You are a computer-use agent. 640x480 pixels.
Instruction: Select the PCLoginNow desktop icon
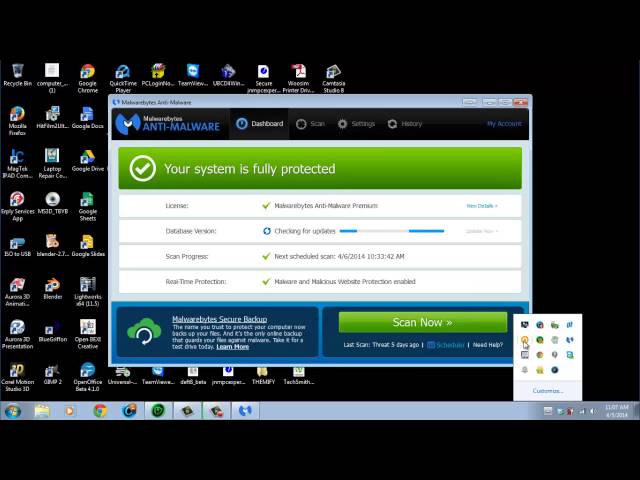click(158, 75)
